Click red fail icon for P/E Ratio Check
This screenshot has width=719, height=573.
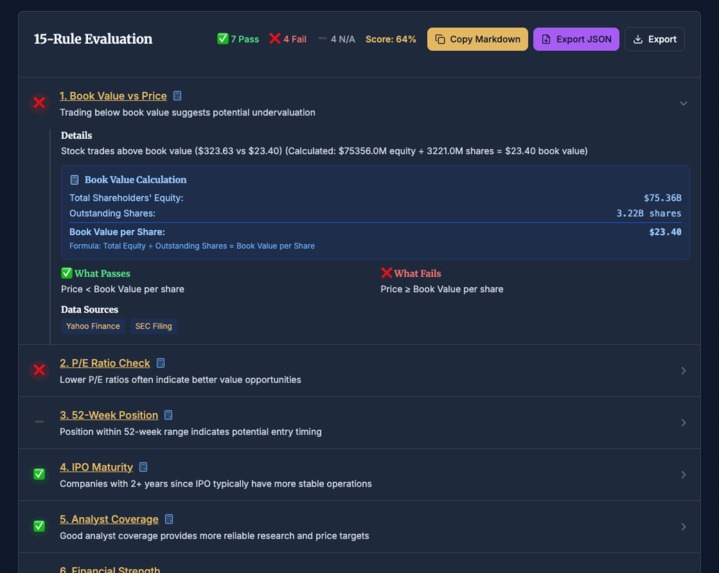(x=39, y=370)
